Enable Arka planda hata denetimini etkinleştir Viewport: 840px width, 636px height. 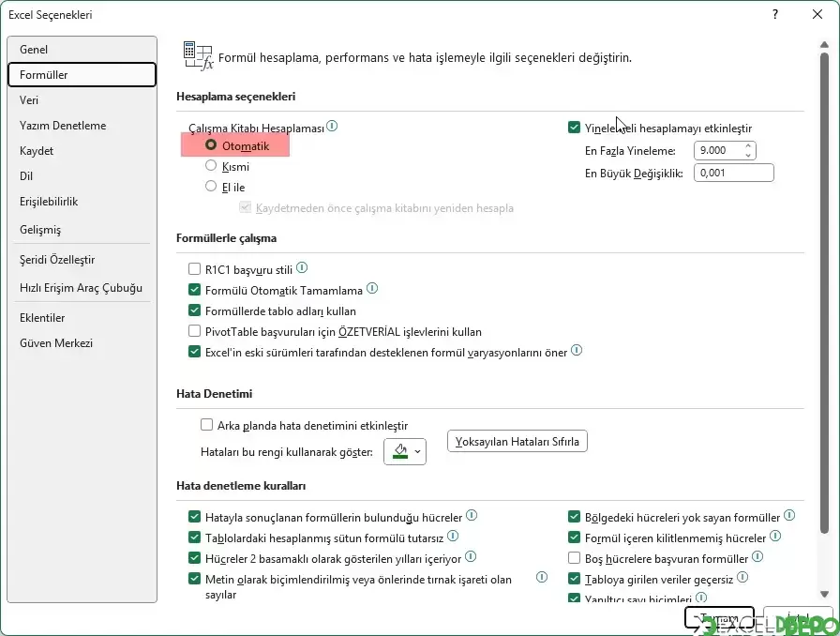point(207,425)
